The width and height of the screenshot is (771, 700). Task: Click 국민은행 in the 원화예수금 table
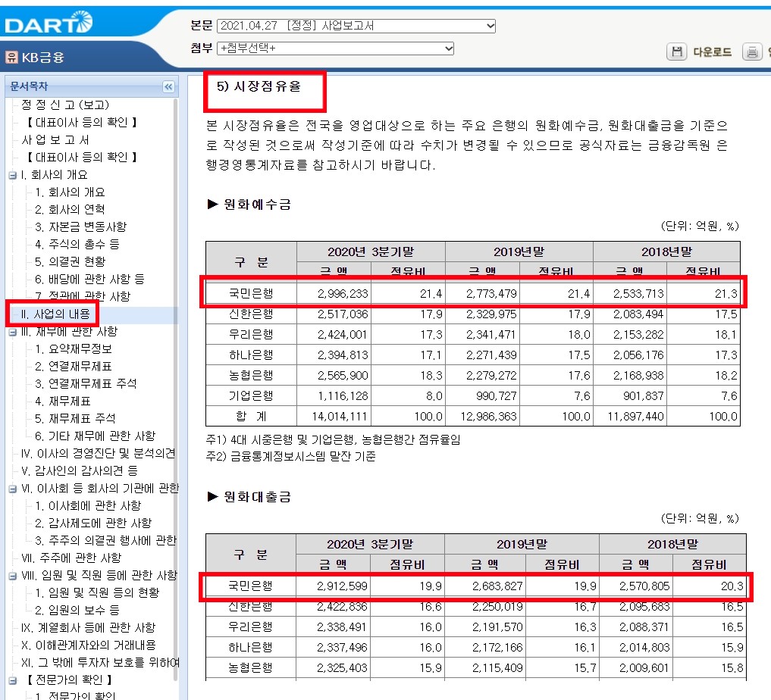251,294
